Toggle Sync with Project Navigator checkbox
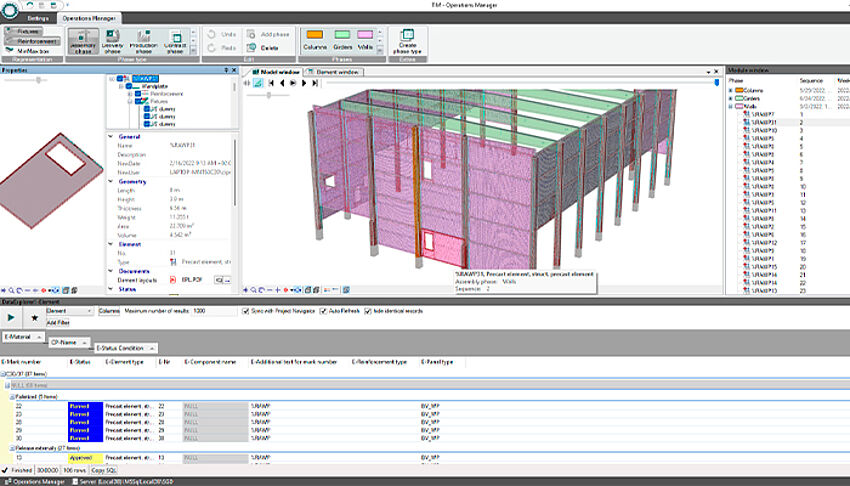Screen dimensions: 850x486 [247, 311]
